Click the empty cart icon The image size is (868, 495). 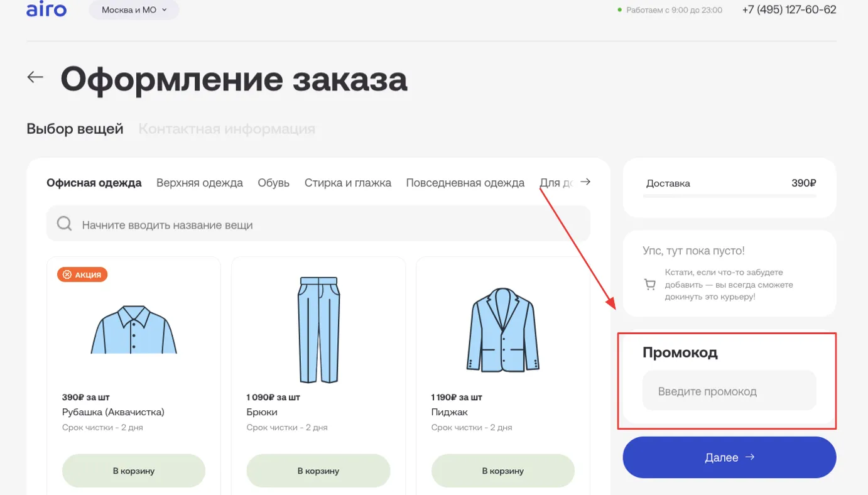650,285
